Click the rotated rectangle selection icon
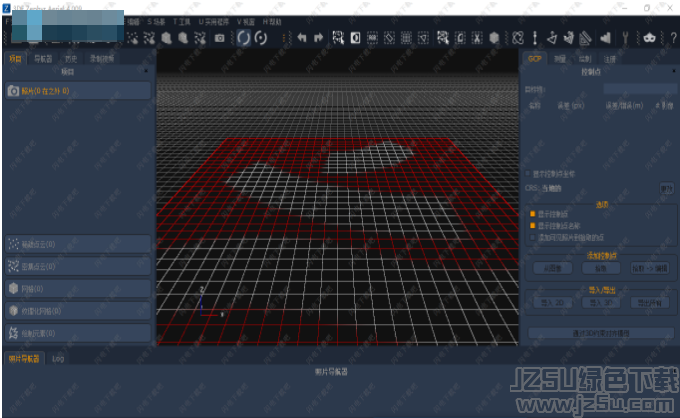Image resolution: width=680 pixels, height=418 pixels. (x=389, y=38)
